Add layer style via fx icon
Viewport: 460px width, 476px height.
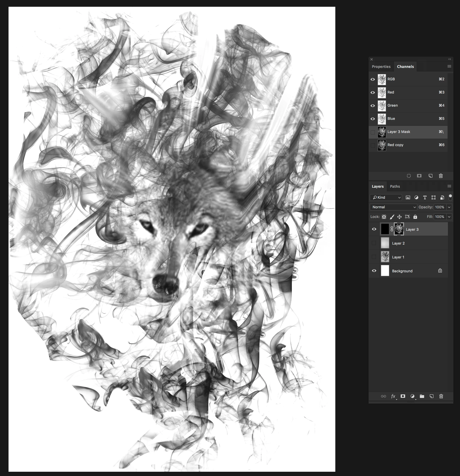coord(393,396)
